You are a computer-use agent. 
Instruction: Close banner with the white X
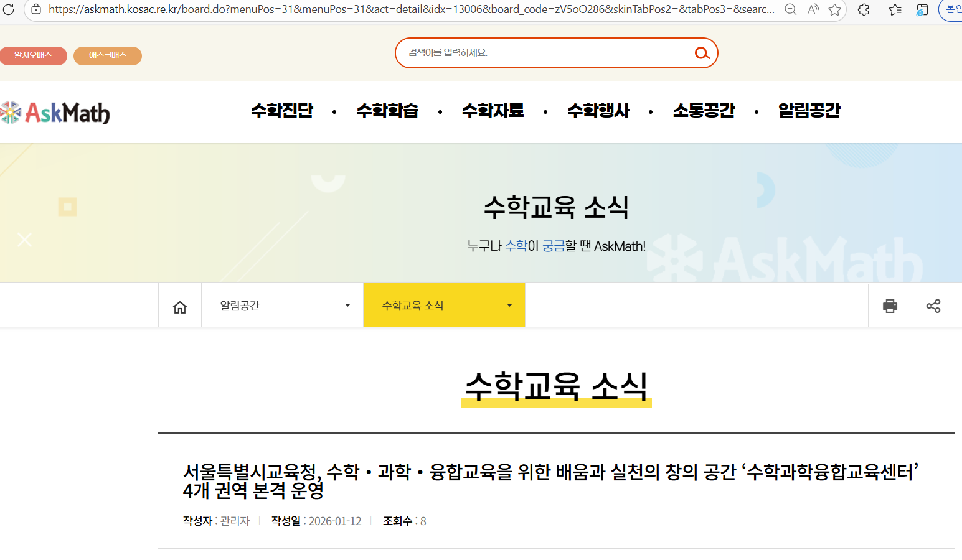click(x=25, y=240)
